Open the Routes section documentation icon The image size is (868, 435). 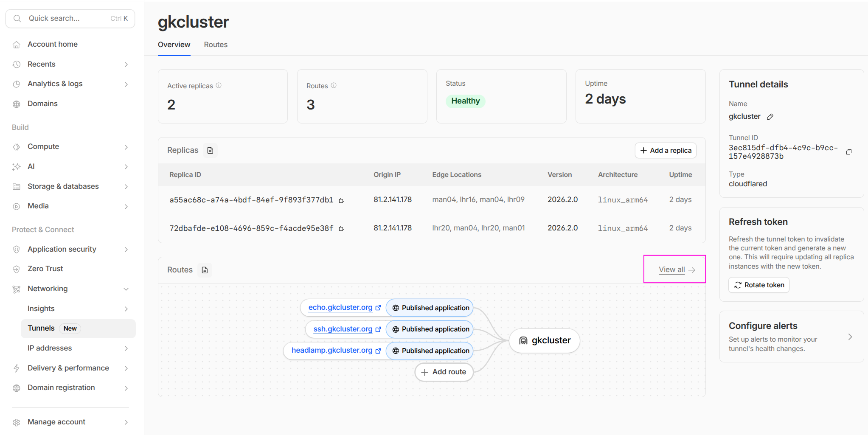pos(205,270)
